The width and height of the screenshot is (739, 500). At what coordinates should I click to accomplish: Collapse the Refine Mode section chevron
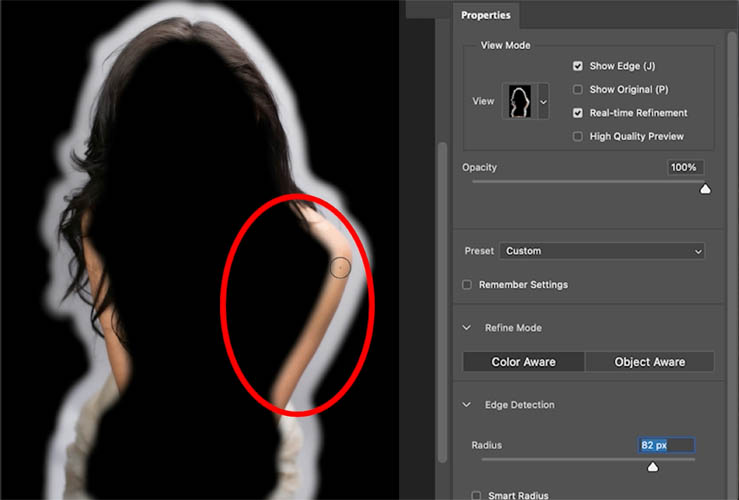click(x=467, y=328)
